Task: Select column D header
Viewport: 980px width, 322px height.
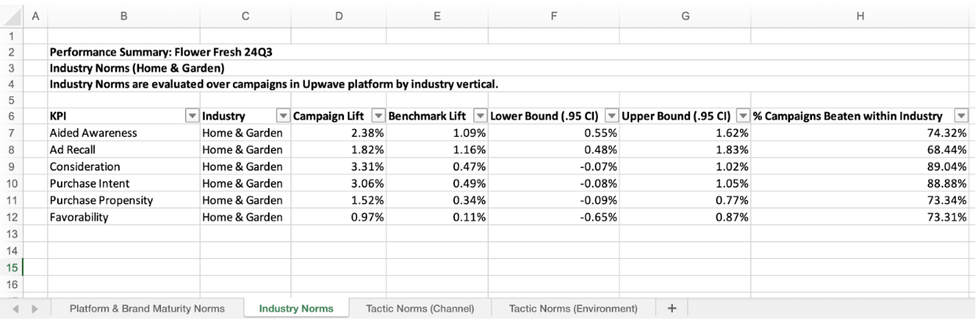Action: coord(338,13)
